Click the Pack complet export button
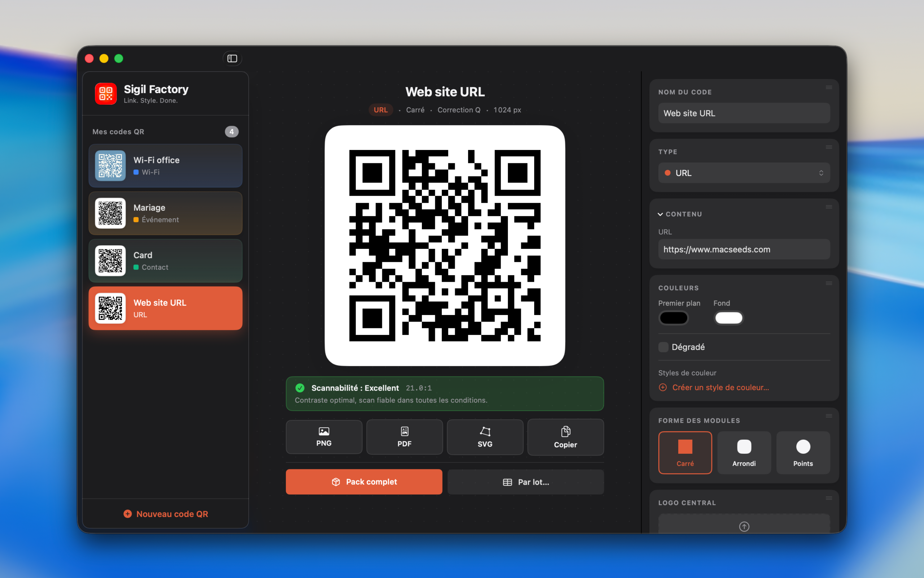Screen dimensions: 924x578 (x=364, y=482)
